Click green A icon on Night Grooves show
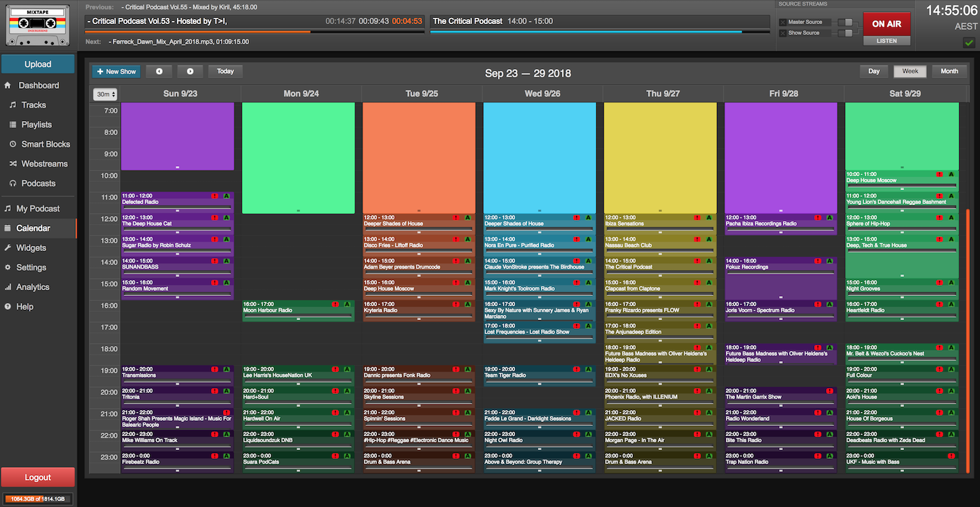Viewport: 980px width, 507px height. coord(951,283)
